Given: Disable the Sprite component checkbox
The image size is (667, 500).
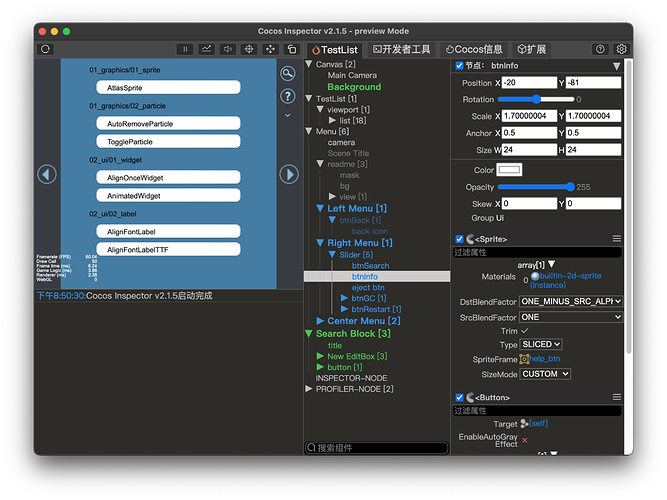Looking at the screenshot, I should pos(459,239).
